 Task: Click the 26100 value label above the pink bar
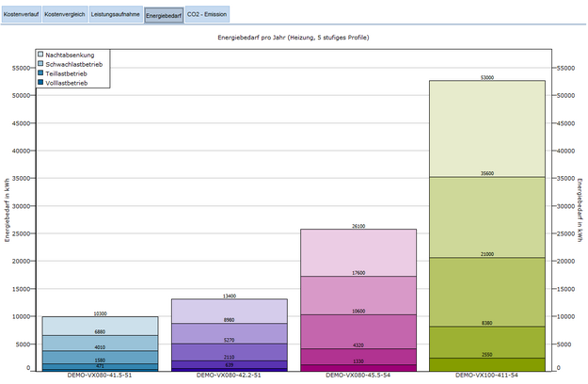coord(358,226)
